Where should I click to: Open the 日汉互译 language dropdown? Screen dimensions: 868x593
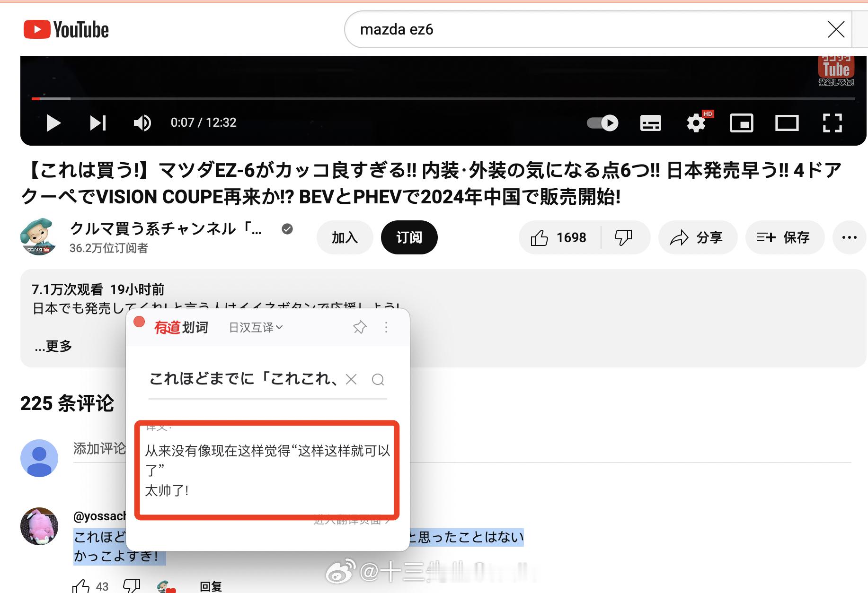pyautogui.click(x=256, y=327)
